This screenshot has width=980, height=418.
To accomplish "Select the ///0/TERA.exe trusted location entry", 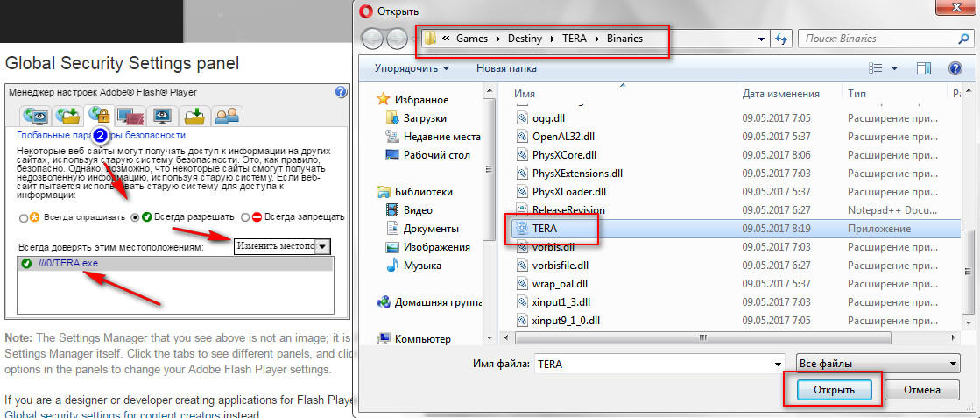I will (x=176, y=264).
